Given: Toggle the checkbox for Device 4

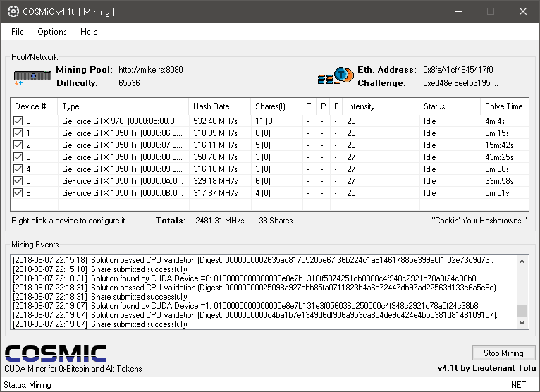Looking at the screenshot, I should tap(18, 169).
